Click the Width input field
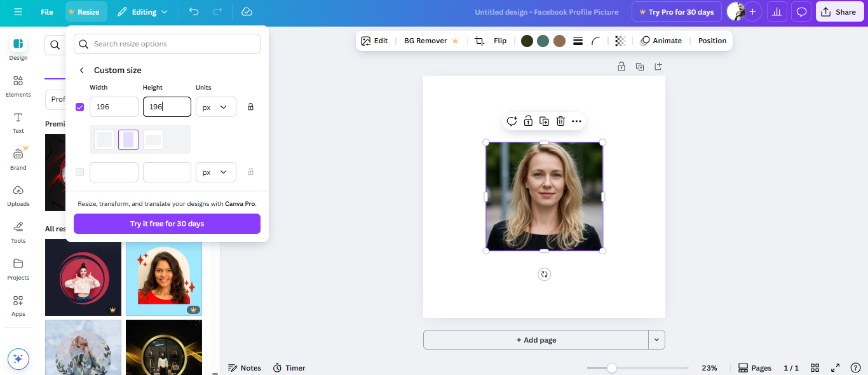 tap(114, 107)
